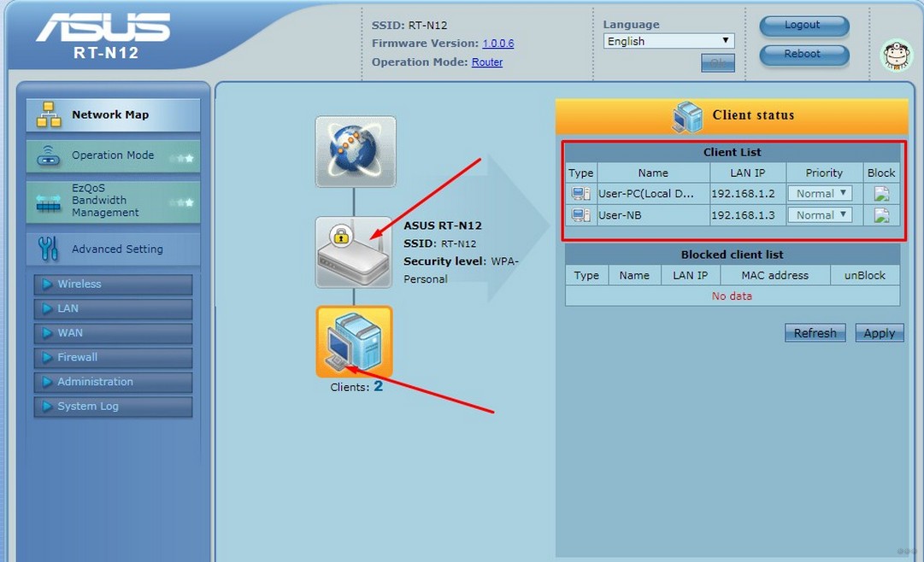Open Priority dropdown for User-PC
924x562 pixels.
821,193
